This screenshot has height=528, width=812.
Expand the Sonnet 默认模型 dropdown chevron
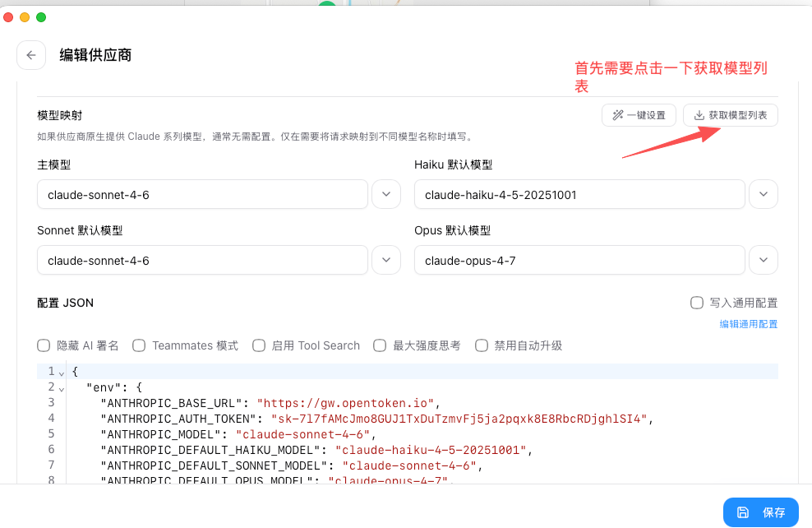pos(386,260)
